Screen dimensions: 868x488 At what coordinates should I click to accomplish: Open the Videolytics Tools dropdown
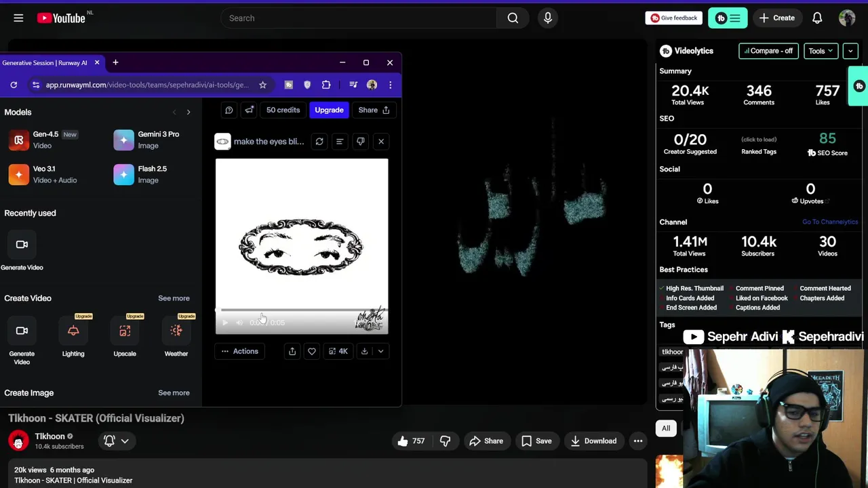point(821,51)
